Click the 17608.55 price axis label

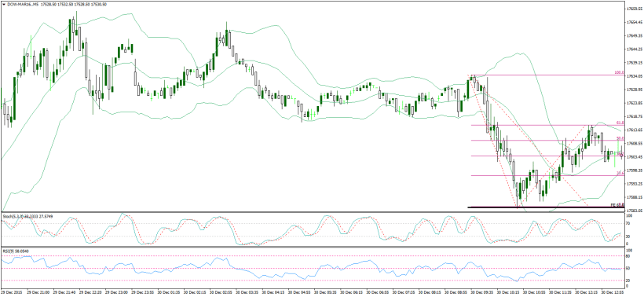pyautogui.click(x=635, y=143)
